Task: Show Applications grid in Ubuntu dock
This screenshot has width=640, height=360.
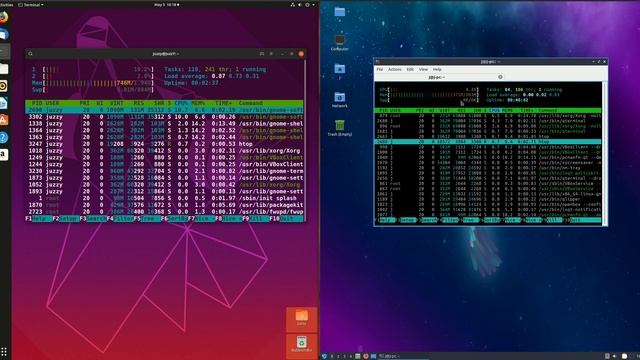Action: coord(4,351)
